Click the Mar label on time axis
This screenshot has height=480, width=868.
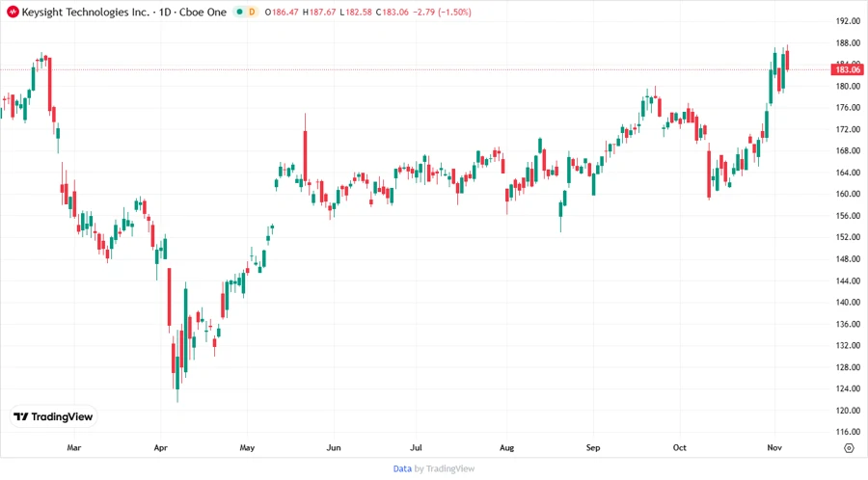73,447
